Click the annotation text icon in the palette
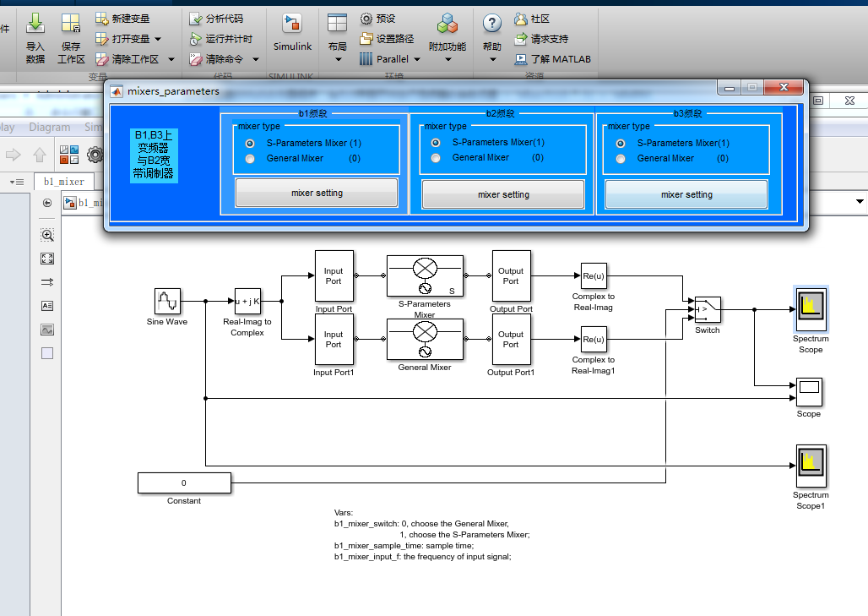This screenshot has height=616, width=868. [47, 306]
